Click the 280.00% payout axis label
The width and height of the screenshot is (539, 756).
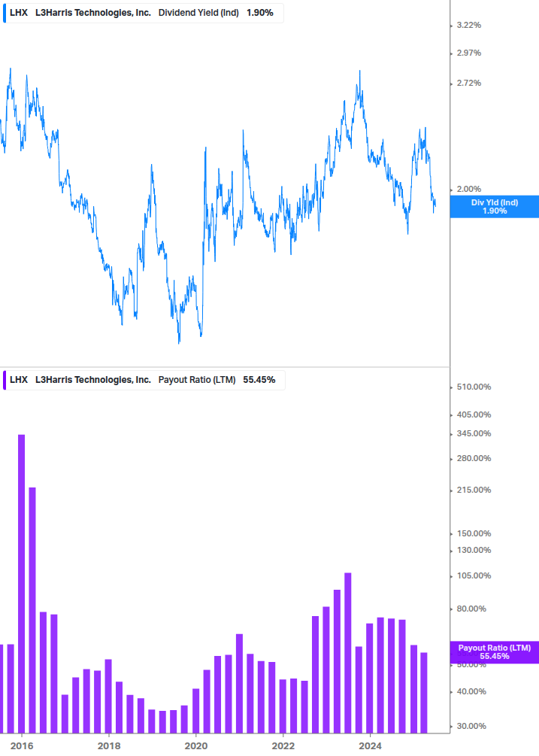click(474, 458)
